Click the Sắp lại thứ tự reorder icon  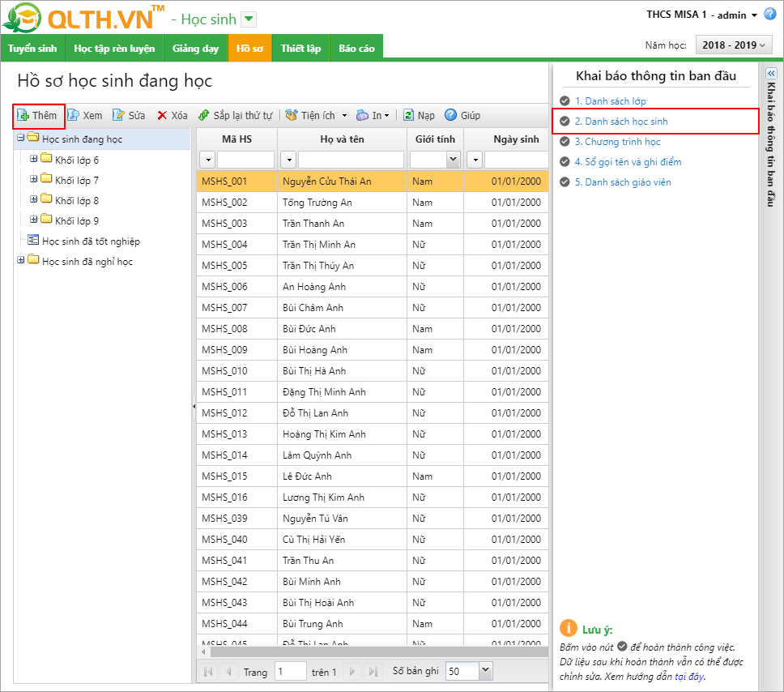[x=204, y=116]
